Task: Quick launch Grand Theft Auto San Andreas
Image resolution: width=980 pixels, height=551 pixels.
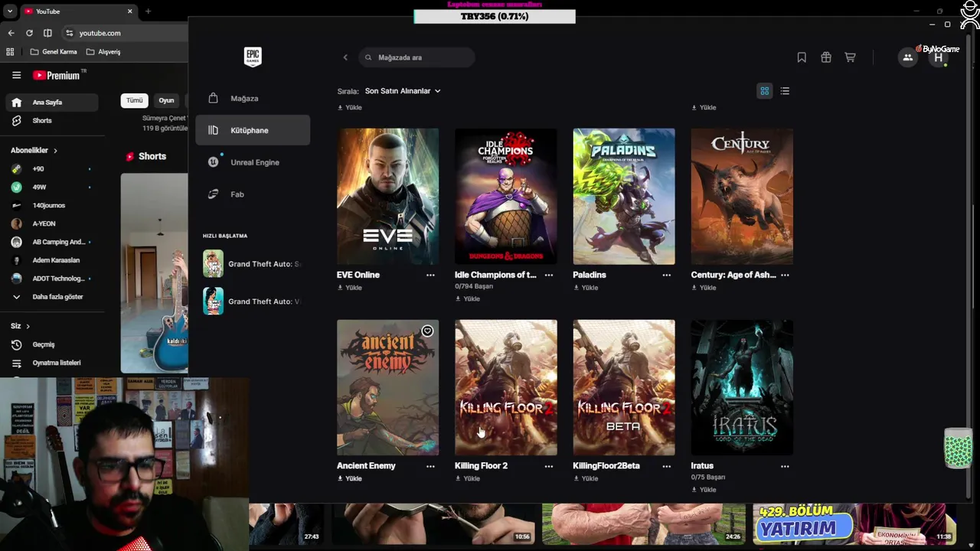Action: click(x=253, y=264)
